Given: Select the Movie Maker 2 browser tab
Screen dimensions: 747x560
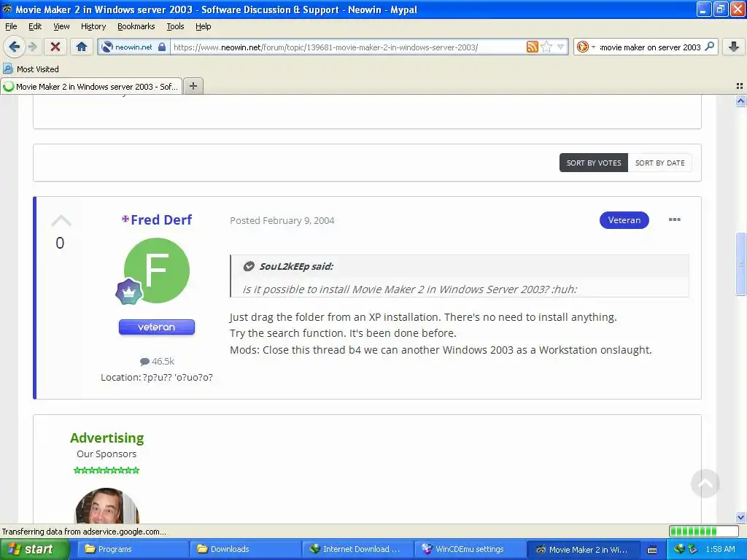Looking at the screenshot, I should [x=91, y=86].
